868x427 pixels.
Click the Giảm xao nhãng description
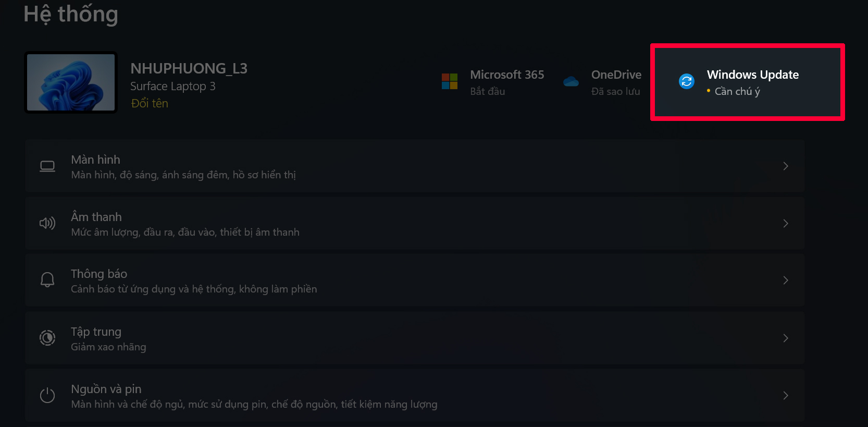[x=108, y=347]
